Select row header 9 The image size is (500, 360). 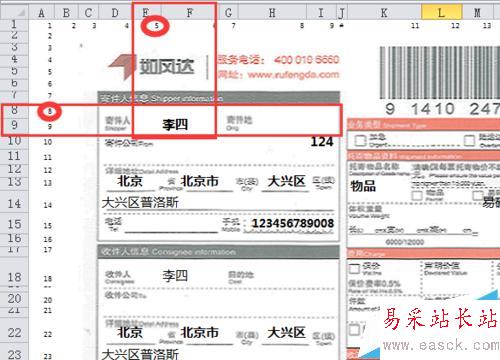click(14, 125)
